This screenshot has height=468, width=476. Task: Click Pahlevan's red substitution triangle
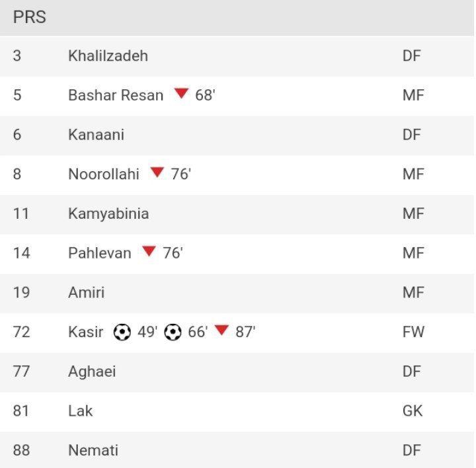149,252
